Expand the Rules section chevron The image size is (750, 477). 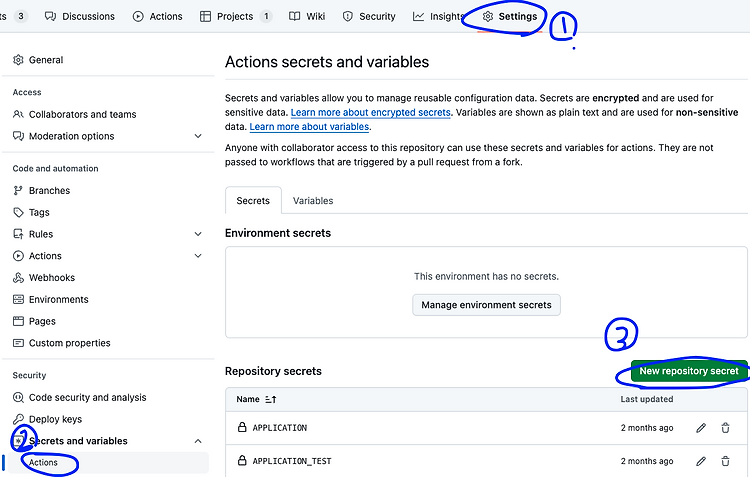point(198,234)
